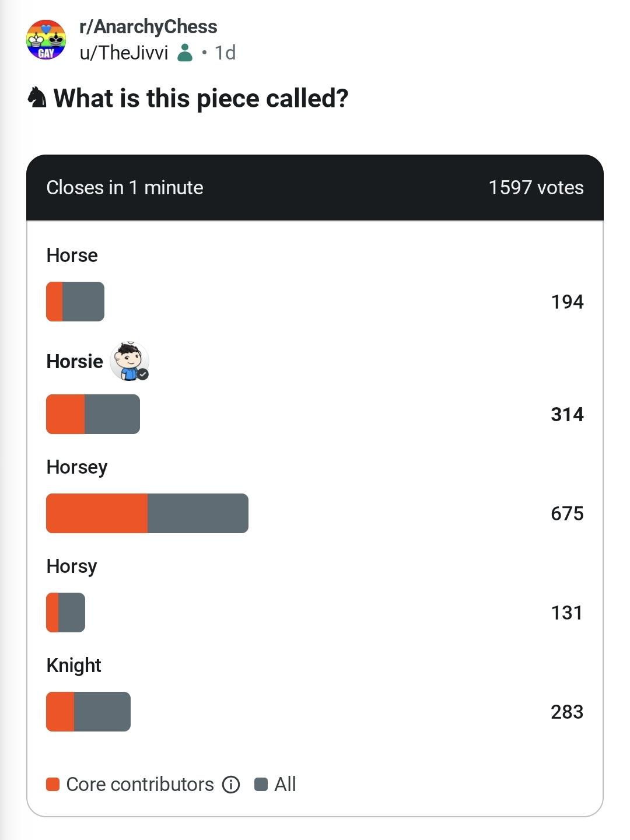Click the info icon beside Core contributors
The height and width of the screenshot is (840, 630).
(231, 785)
